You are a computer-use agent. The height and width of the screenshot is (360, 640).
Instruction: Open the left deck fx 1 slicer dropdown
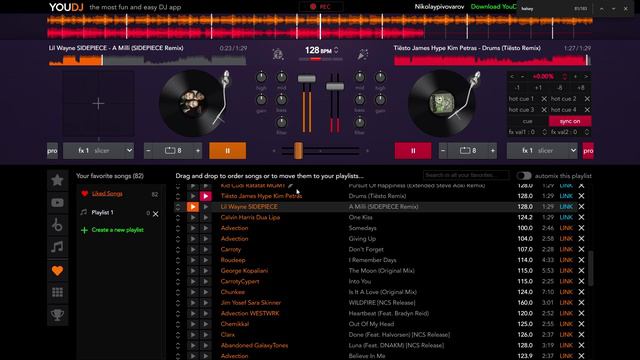[x=98, y=151]
